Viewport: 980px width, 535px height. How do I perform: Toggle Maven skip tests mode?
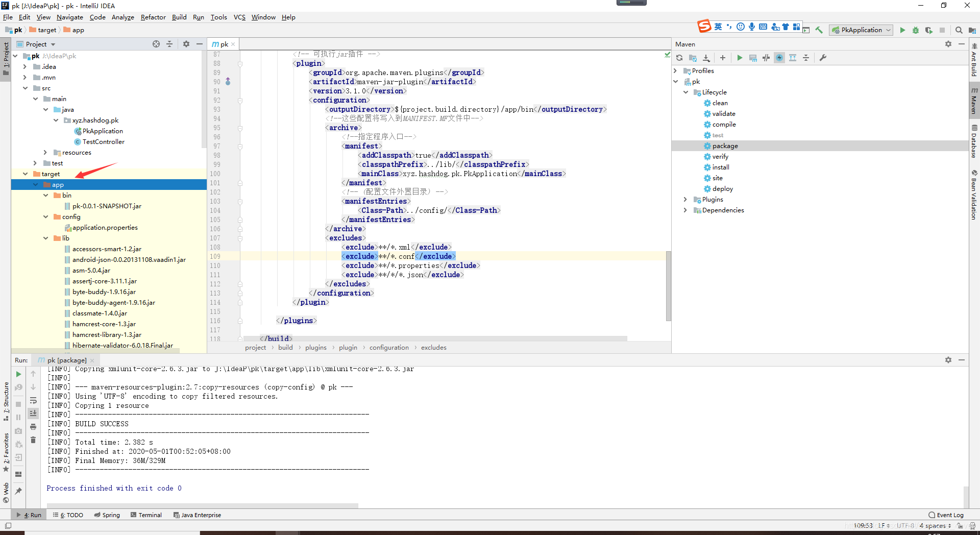pyautogui.click(x=779, y=58)
